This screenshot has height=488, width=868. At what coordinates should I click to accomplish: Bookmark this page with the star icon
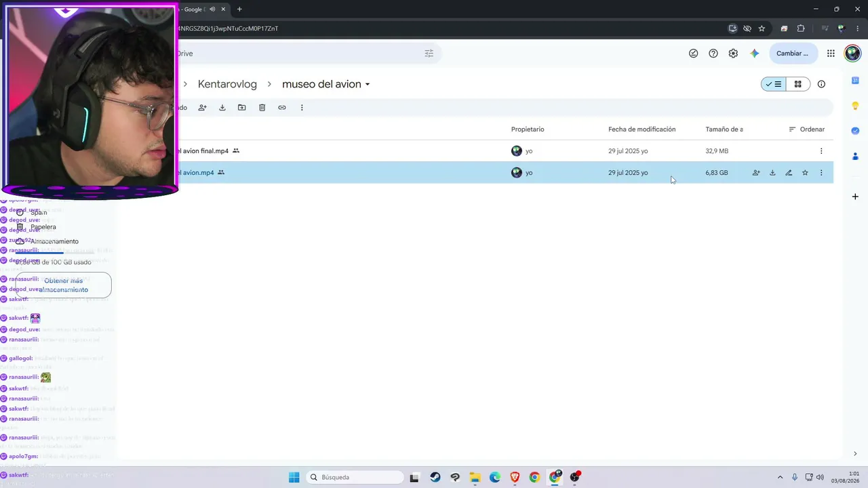click(762, 28)
